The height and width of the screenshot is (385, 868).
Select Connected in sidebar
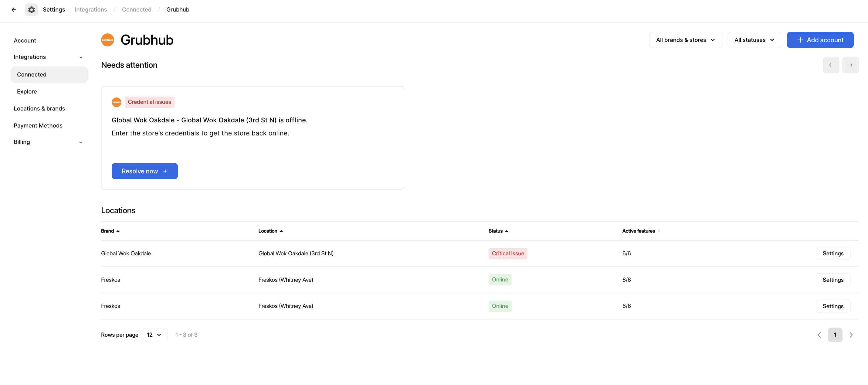[49, 74]
